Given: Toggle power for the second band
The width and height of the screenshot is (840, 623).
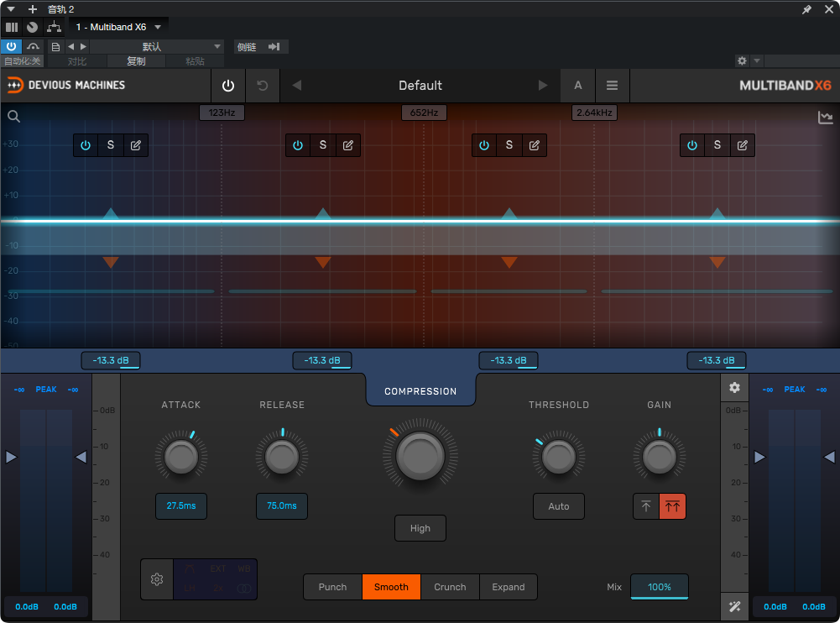Looking at the screenshot, I should click(298, 145).
